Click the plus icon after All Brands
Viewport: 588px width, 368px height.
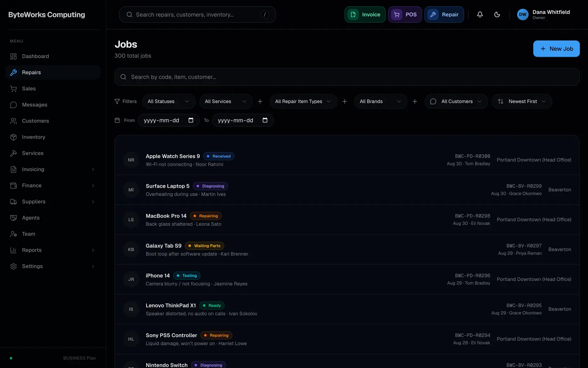coord(415,101)
